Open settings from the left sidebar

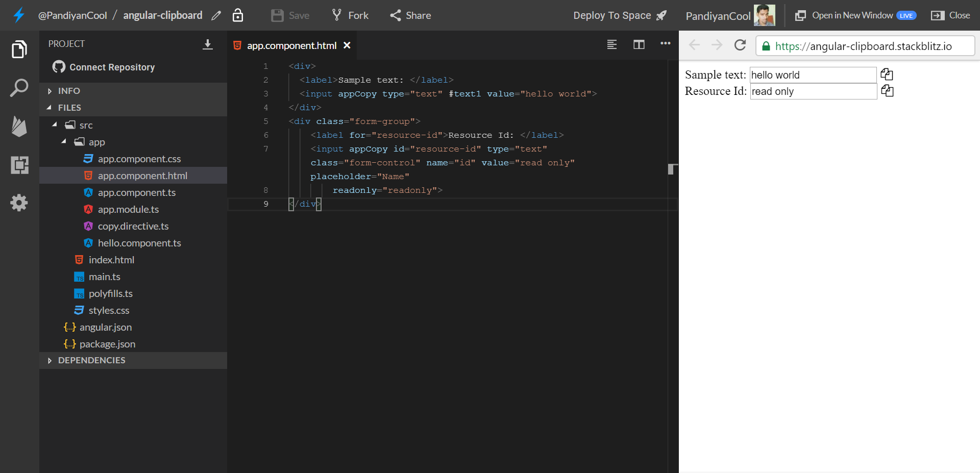[x=19, y=203]
